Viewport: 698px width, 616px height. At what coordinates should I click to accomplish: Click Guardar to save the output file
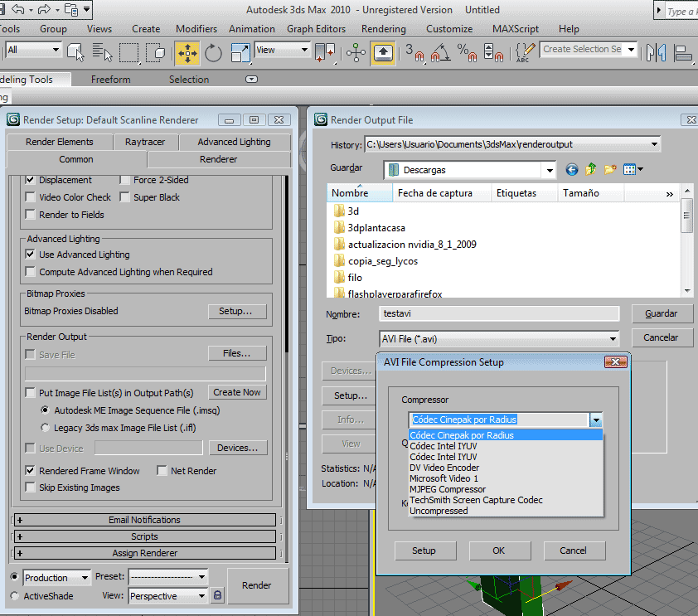(x=662, y=313)
